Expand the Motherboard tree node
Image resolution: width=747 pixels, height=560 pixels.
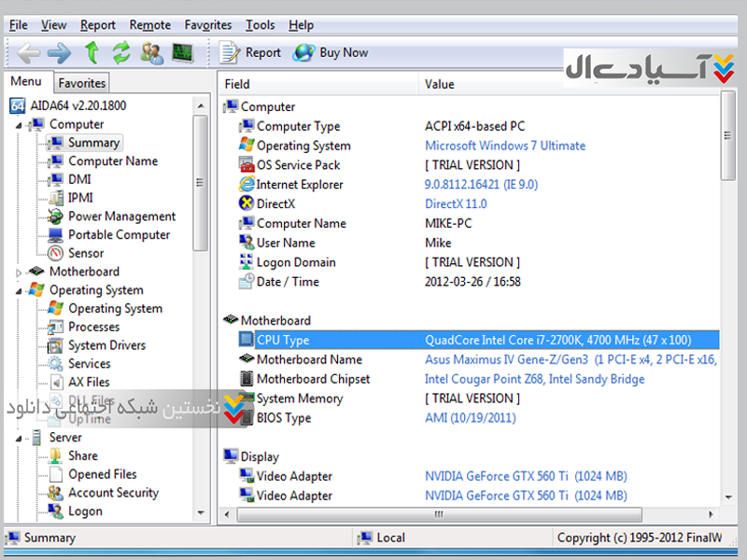coord(18,273)
